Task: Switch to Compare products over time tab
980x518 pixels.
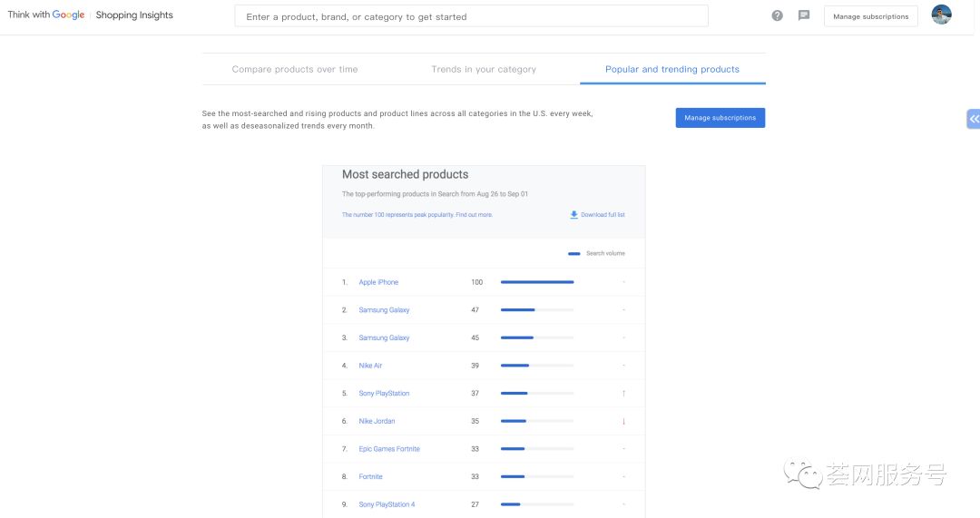Action: [x=295, y=69]
